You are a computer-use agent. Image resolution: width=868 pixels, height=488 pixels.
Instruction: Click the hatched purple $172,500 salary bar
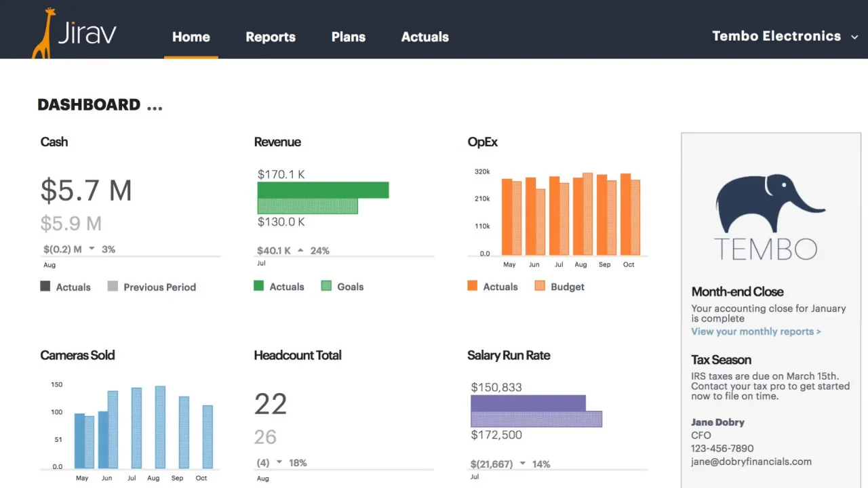coord(536,419)
